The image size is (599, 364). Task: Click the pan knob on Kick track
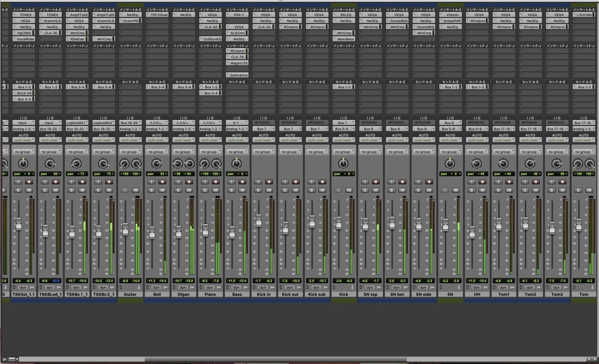click(x=343, y=163)
